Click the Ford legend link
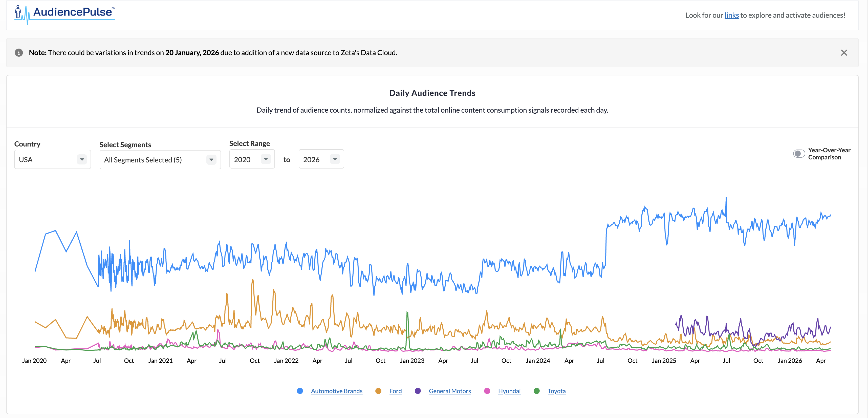This screenshot has width=868, height=418. [x=396, y=391]
